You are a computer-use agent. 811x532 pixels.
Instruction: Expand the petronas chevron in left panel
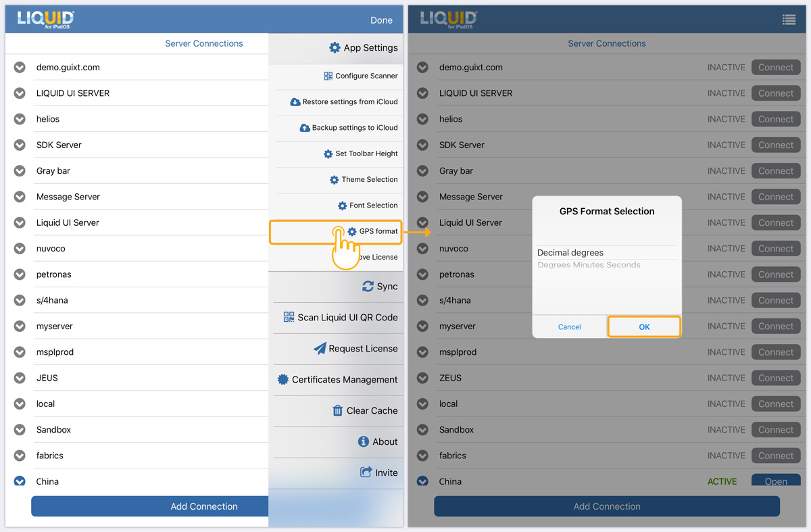(x=20, y=274)
